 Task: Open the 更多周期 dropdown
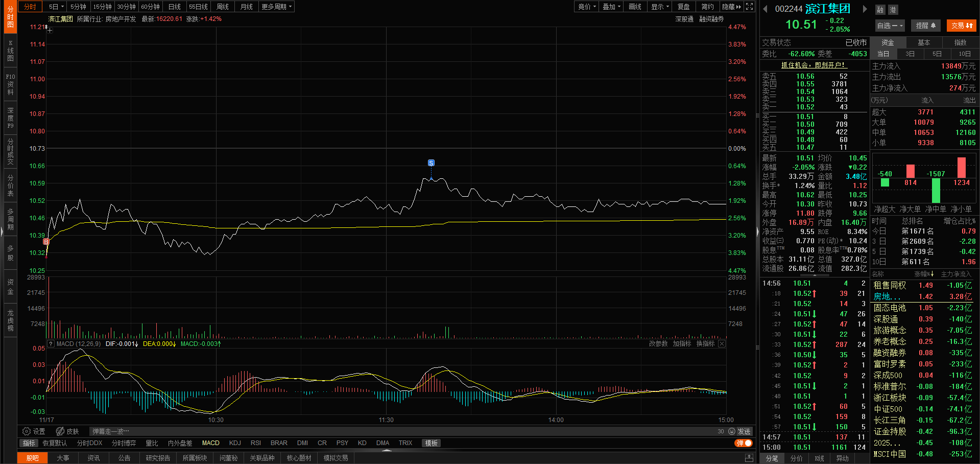(276, 7)
